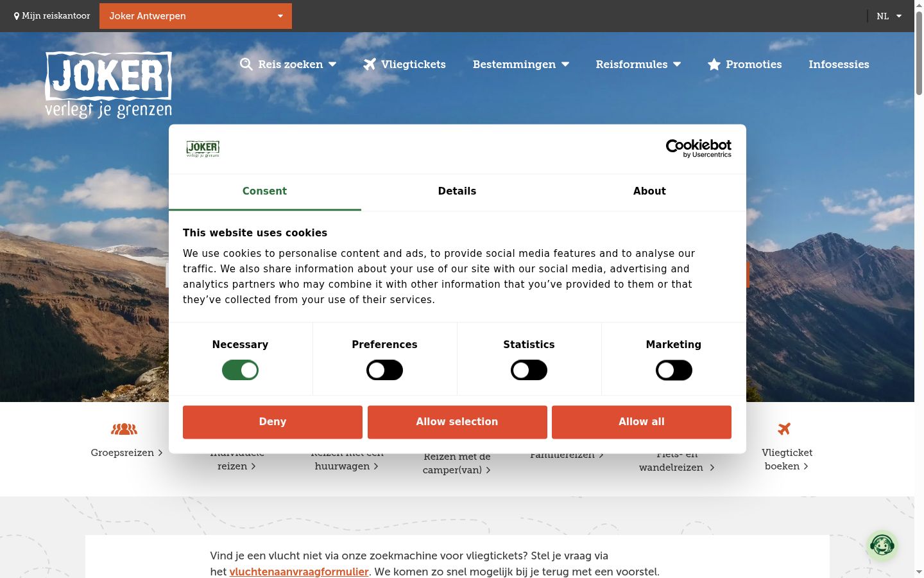Screen dimensions: 924x578
Task: Switch to the Details tab
Action: pyautogui.click(x=457, y=191)
